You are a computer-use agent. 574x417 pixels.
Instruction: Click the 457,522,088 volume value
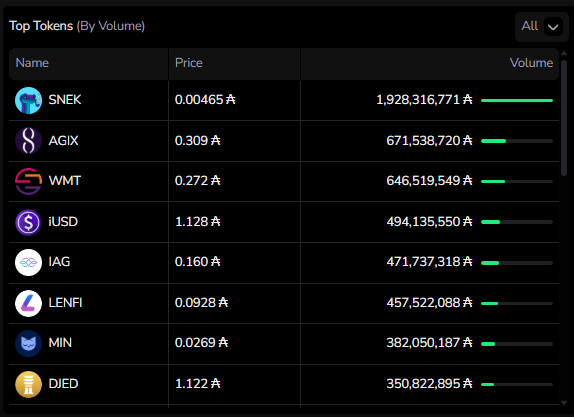point(429,303)
